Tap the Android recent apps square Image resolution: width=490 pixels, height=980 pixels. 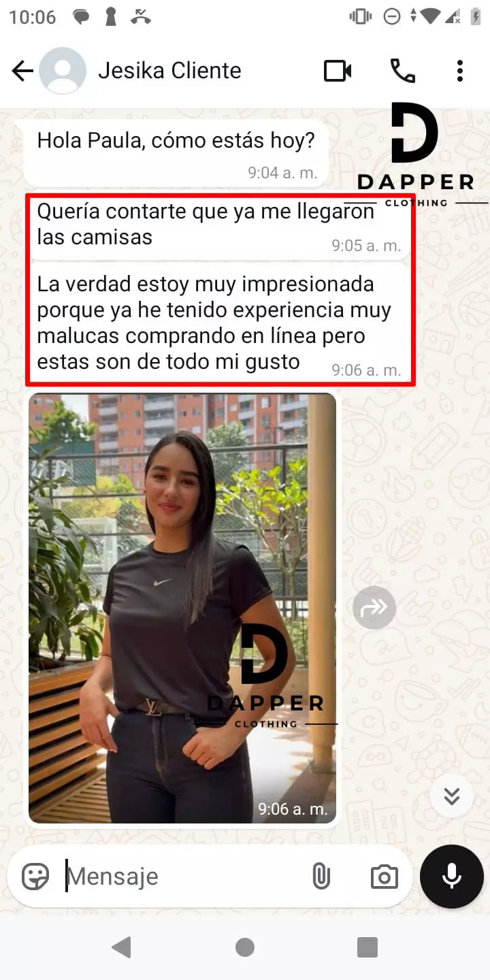367,947
